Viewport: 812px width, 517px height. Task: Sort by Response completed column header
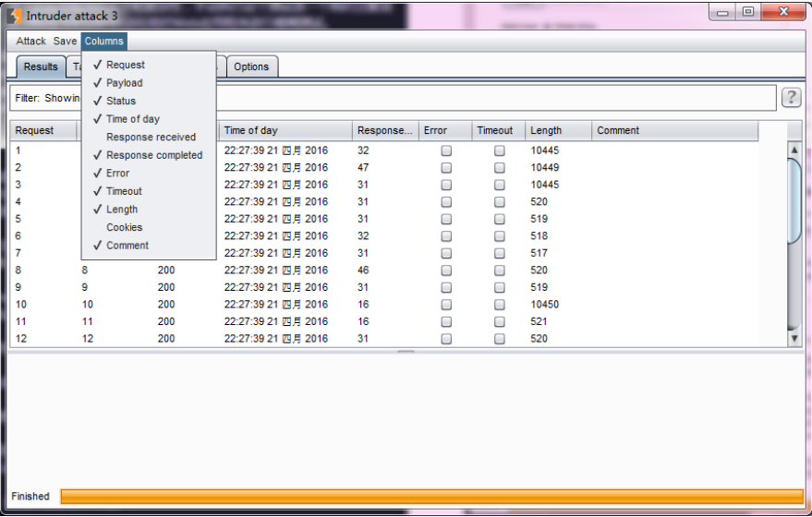pos(385,130)
